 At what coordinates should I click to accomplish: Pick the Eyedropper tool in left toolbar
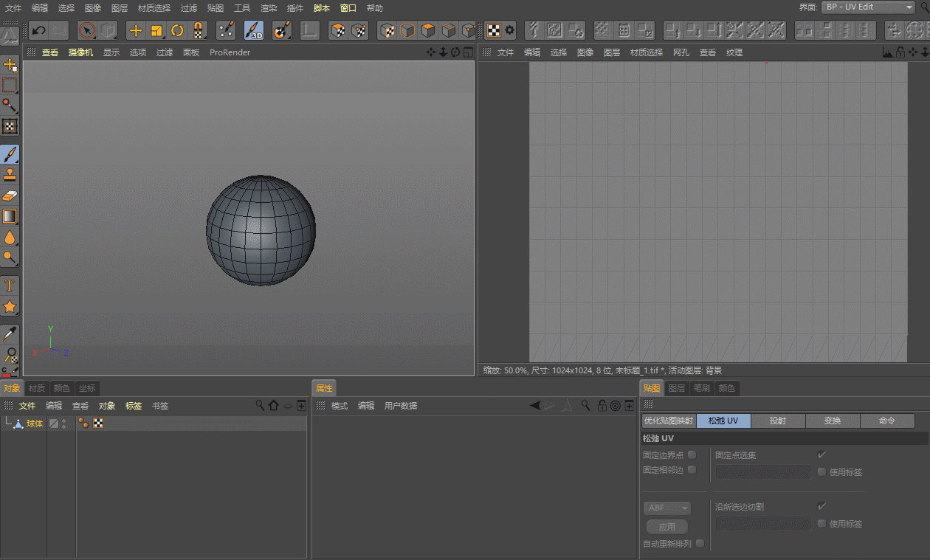pos(10,334)
